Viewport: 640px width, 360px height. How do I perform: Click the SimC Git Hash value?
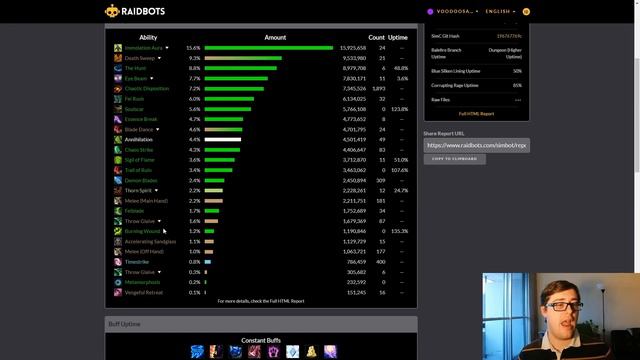[x=509, y=36]
